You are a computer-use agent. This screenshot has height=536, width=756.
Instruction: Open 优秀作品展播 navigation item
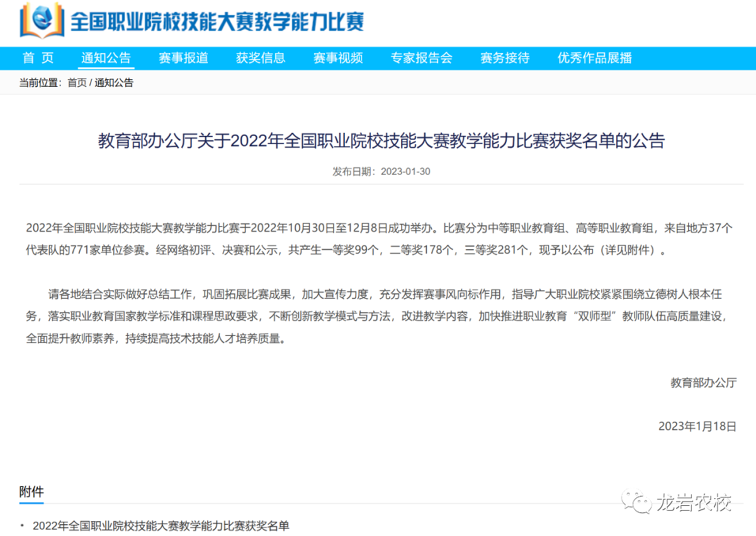(x=595, y=58)
